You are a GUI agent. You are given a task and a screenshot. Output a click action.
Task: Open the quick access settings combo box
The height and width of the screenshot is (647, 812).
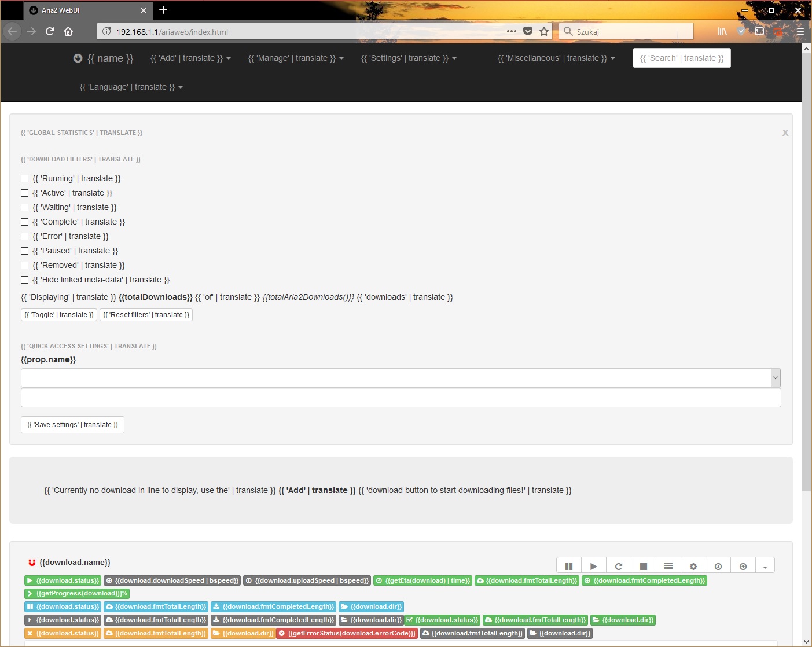[401, 378]
